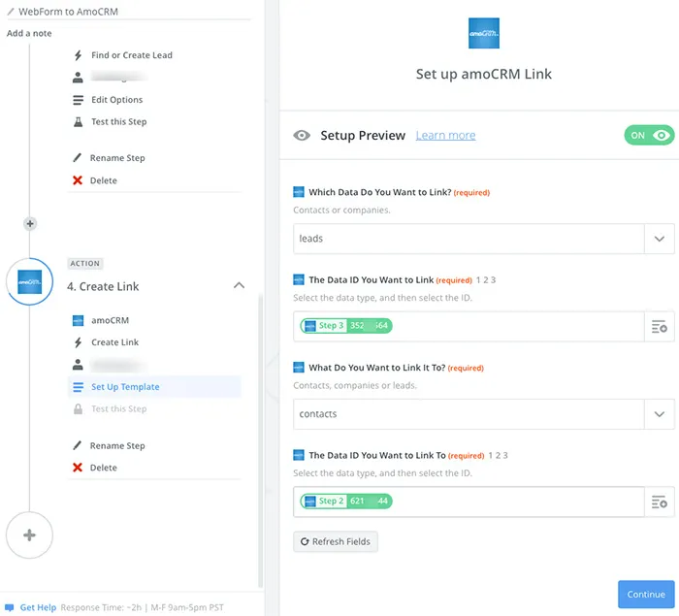The width and height of the screenshot is (679, 616).
Task: Select the contacts value field
Action: click(469, 414)
